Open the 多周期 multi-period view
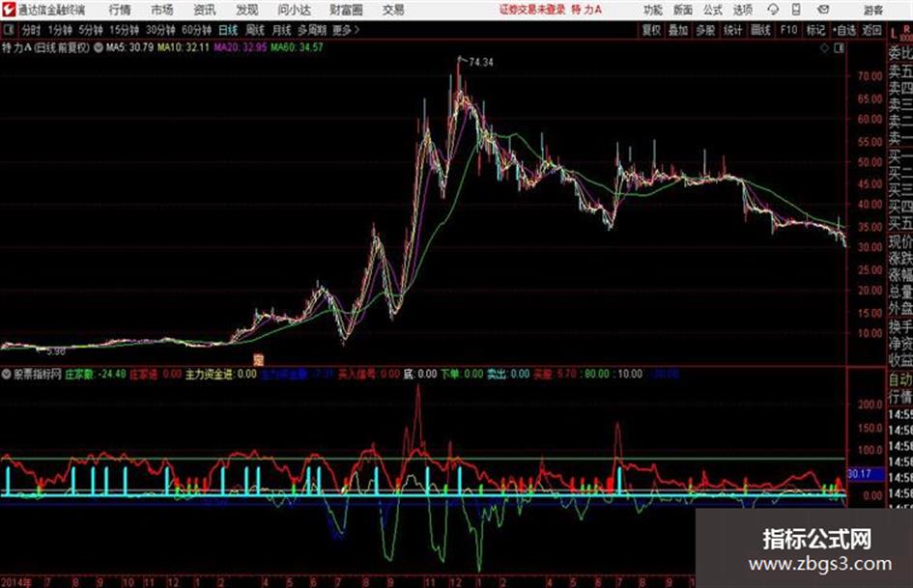 311,30
